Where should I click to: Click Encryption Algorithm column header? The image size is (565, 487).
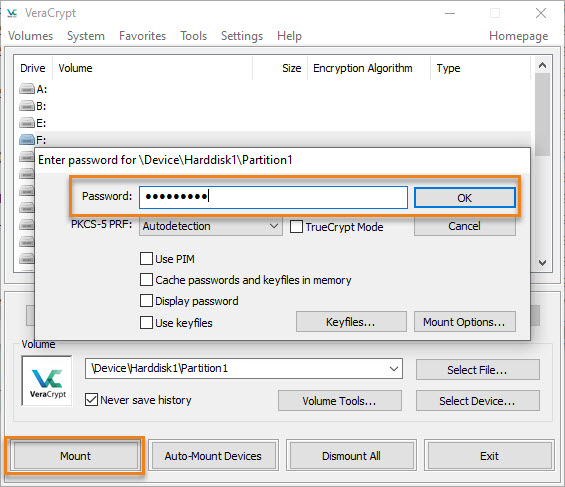point(369,68)
